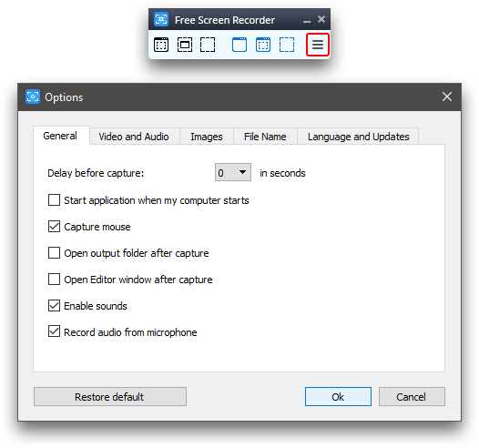Click the 'in seconds' text
479x448 pixels.
[282, 173]
